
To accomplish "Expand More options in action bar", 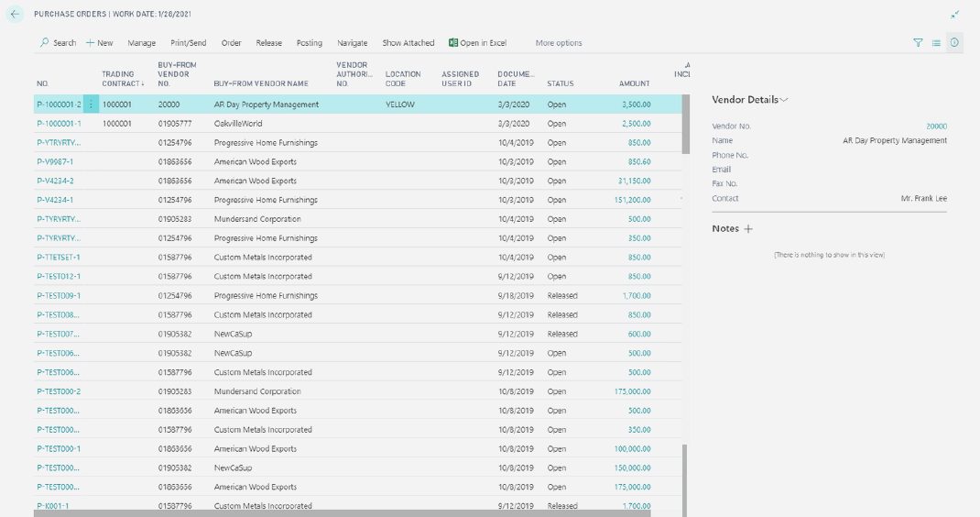I will pyautogui.click(x=558, y=43).
